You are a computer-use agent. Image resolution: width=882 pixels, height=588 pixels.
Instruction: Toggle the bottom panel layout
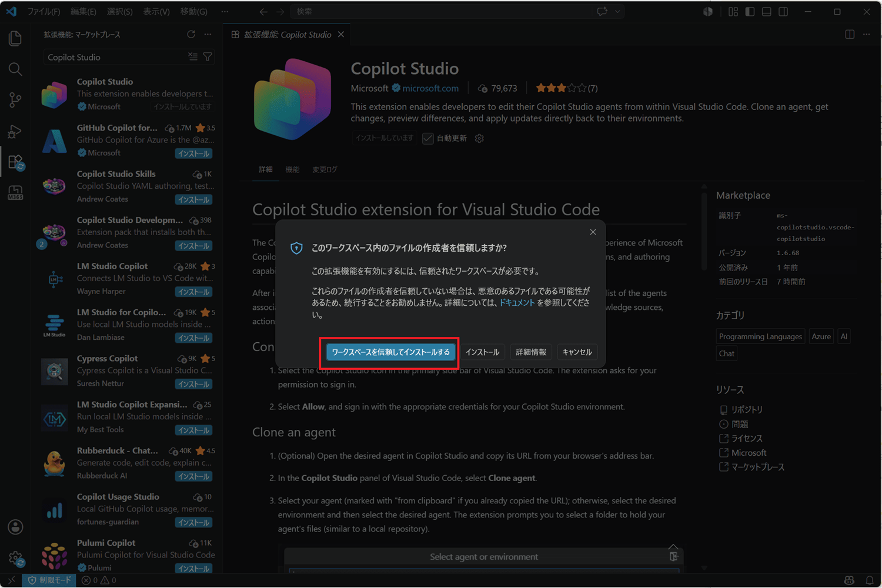pyautogui.click(x=766, y=12)
